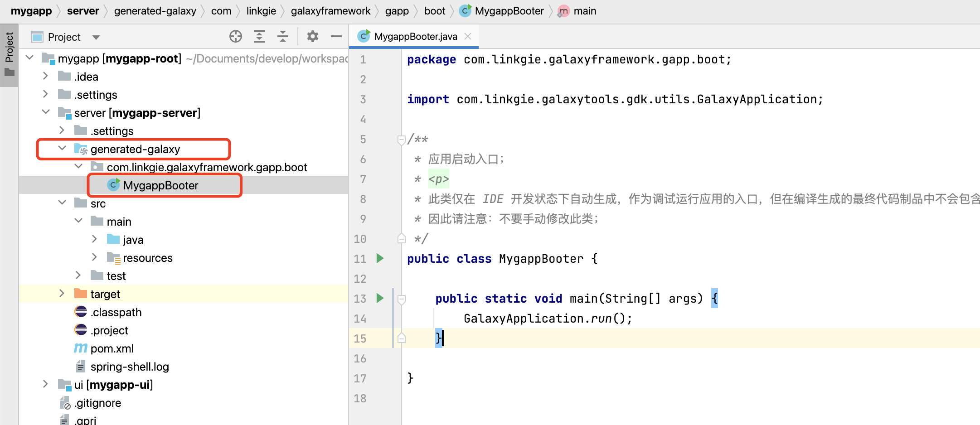Open Project panel settings gear
Viewport: 980px width, 425px height.
point(313,36)
